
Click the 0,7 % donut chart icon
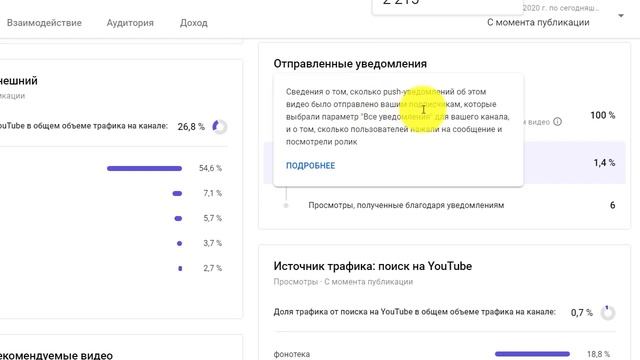[x=608, y=313]
